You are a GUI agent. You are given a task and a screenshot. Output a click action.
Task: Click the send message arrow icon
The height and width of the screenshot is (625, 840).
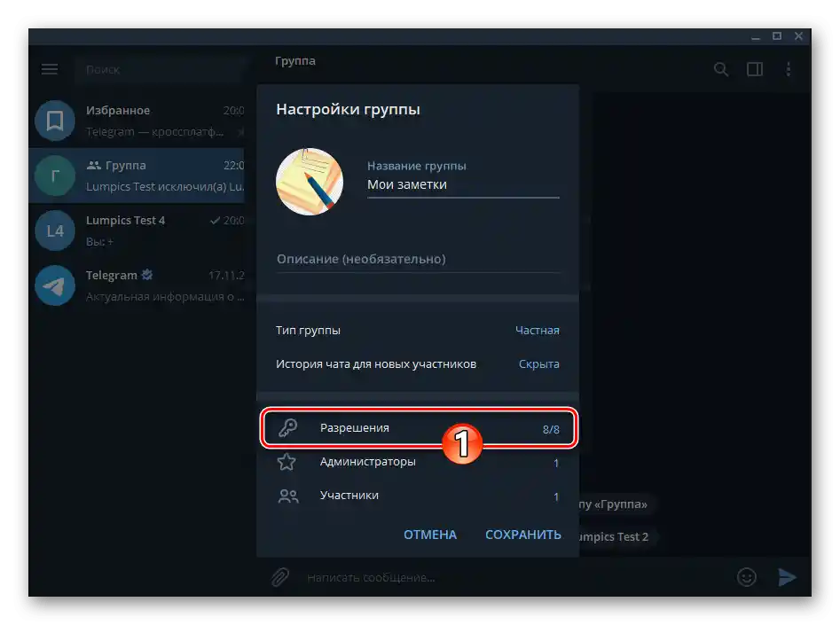point(788,576)
